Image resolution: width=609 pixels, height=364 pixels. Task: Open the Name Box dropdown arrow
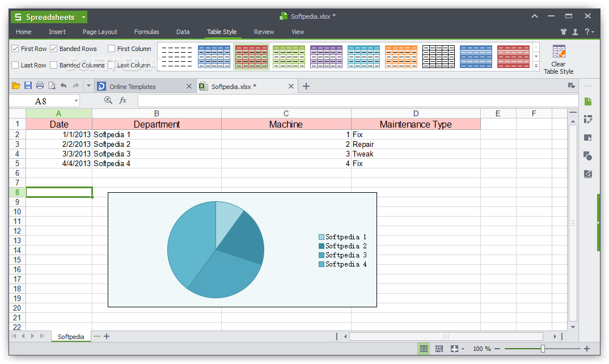(x=76, y=100)
